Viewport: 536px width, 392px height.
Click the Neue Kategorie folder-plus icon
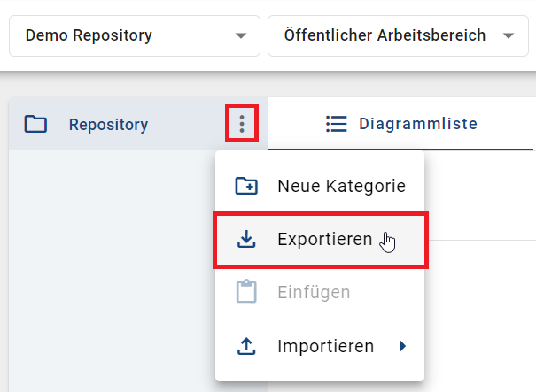click(x=246, y=186)
